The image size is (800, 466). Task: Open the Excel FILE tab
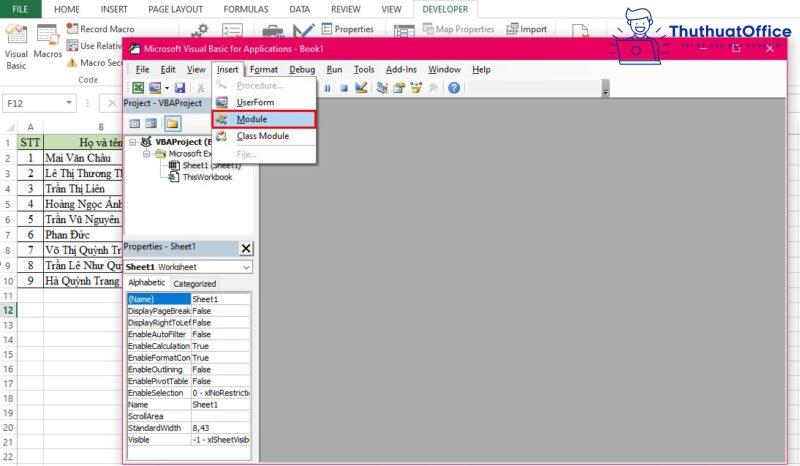coord(20,9)
